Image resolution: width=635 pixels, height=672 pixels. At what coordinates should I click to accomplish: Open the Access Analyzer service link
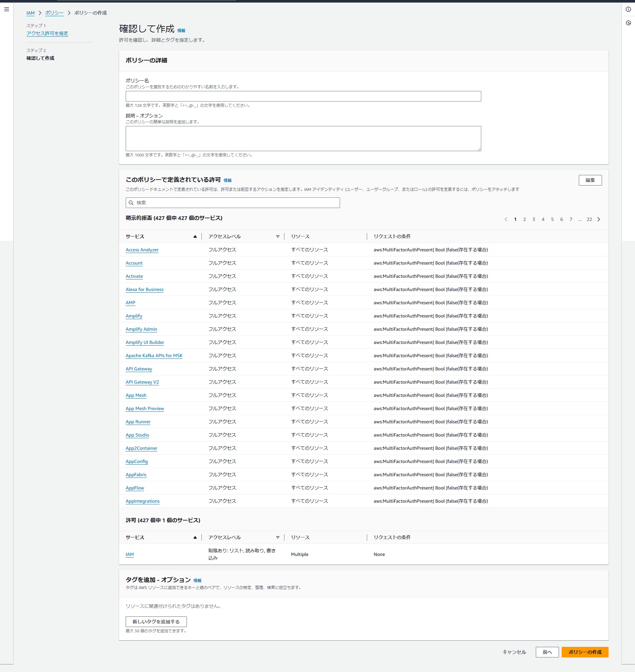142,250
